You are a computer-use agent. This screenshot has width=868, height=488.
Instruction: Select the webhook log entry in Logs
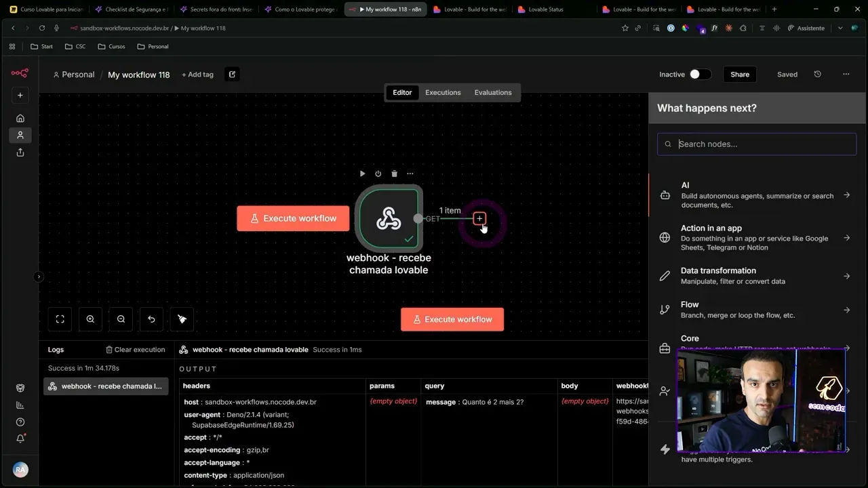[106, 386]
